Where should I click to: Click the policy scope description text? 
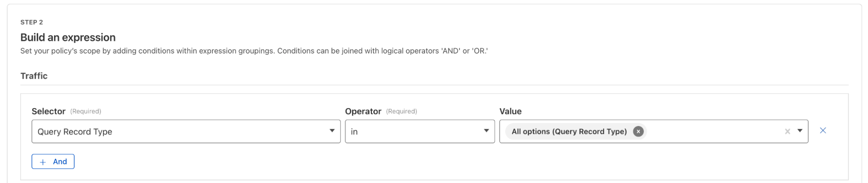click(x=254, y=51)
